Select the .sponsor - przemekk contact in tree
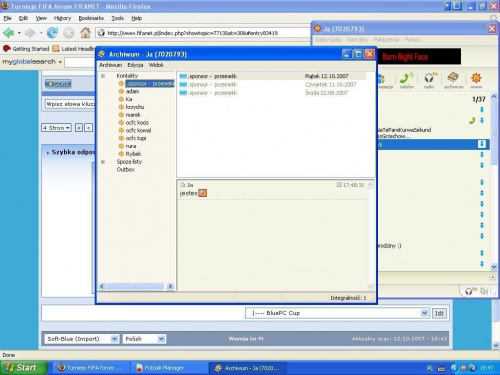The height and width of the screenshot is (375, 500). tap(150, 83)
